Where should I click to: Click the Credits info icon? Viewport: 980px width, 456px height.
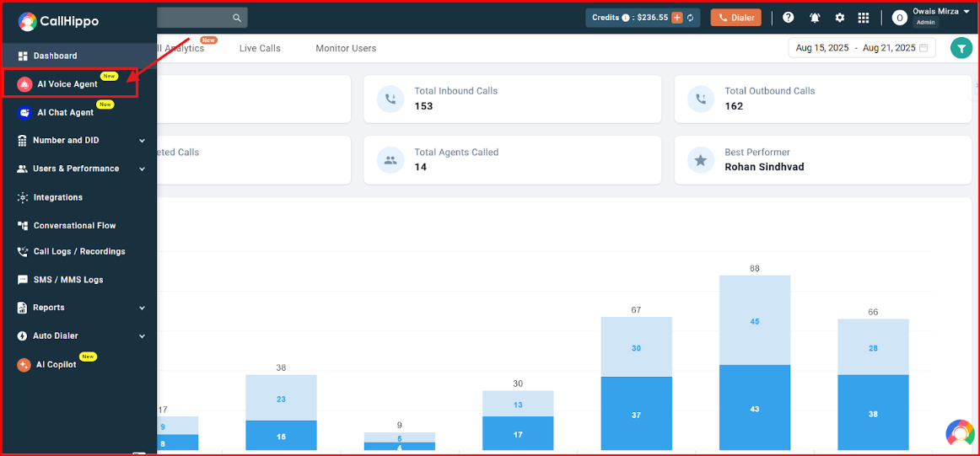click(x=626, y=18)
